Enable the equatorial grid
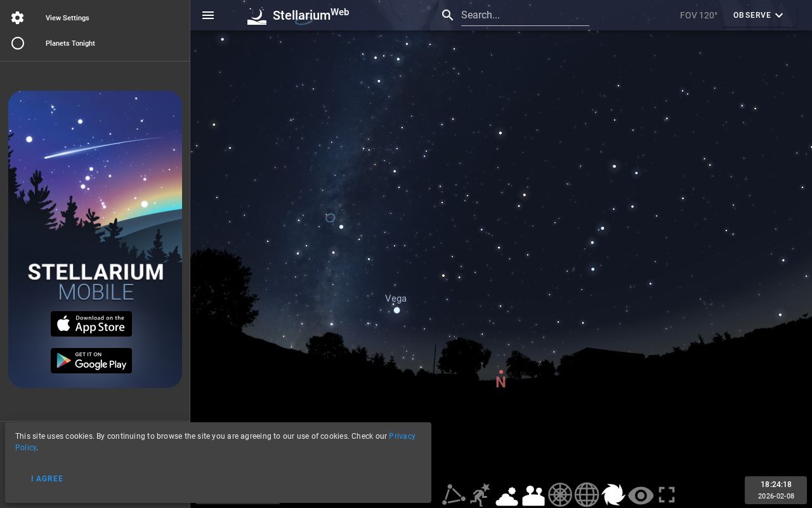The image size is (812, 508). click(x=587, y=495)
